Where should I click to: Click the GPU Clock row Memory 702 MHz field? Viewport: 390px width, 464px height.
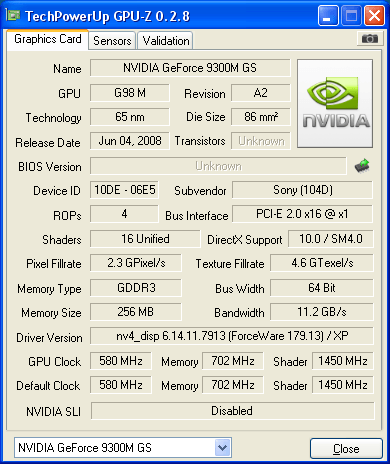[x=233, y=361]
